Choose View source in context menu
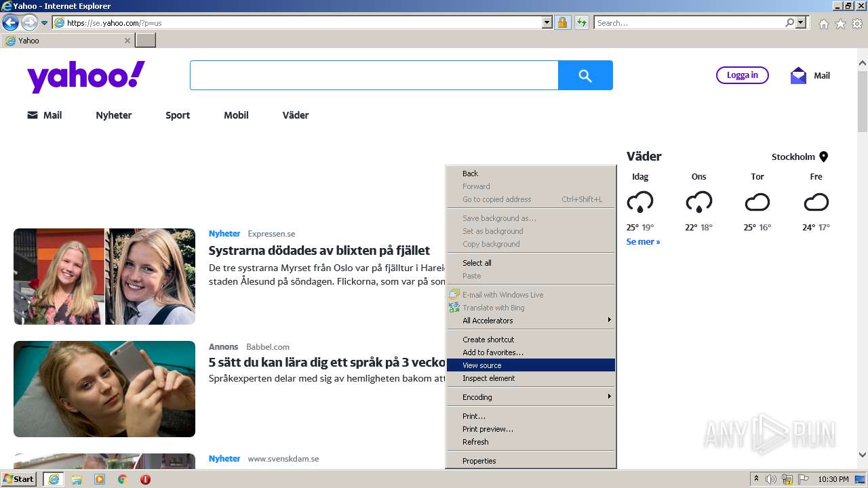Screen dimensions: 868x488 click(x=531, y=365)
